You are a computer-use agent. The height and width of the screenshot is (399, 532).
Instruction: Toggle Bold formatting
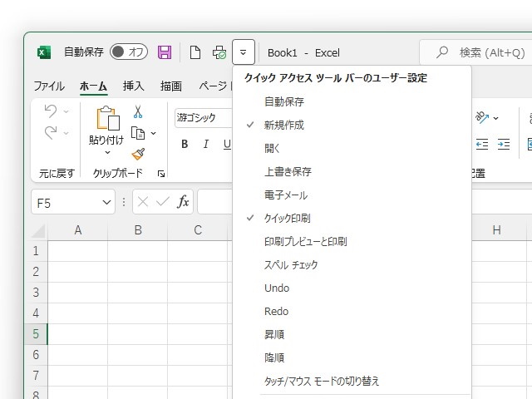point(185,144)
